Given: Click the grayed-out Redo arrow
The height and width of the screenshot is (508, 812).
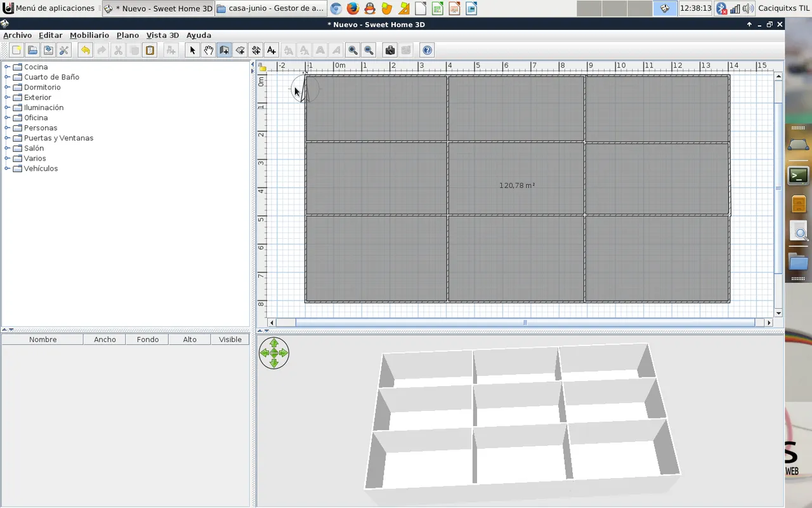Looking at the screenshot, I should pyautogui.click(x=101, y=50).
